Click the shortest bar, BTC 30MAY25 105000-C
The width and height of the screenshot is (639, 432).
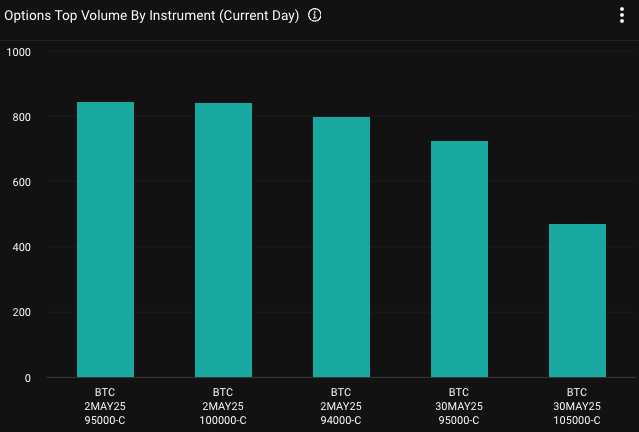[577, 300]
